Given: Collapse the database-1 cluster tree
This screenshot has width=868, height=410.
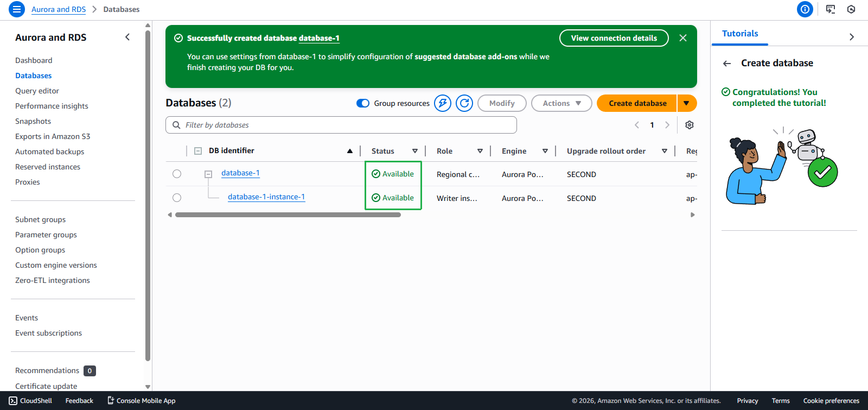Looking at the screenshot, I should (x=208, y=174).
